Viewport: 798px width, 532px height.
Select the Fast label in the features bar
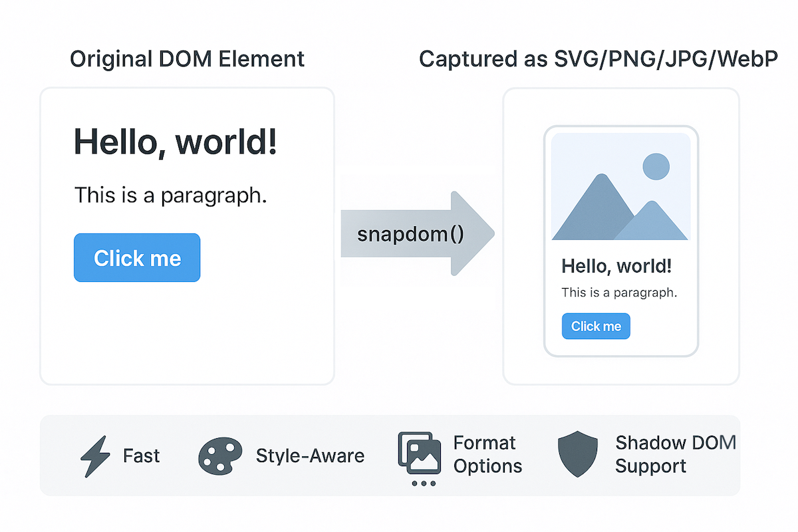(x=140, y=456)
